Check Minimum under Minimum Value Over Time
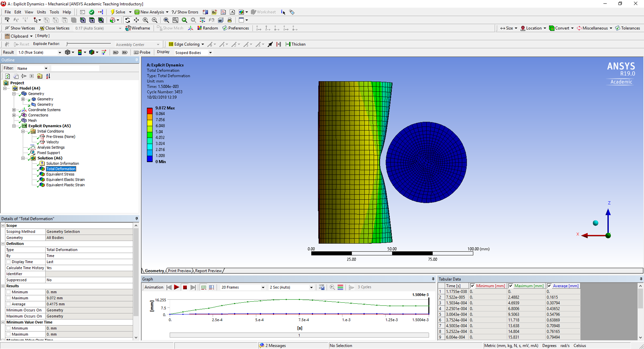Screen dimensions: 644x349 point(9,328)
